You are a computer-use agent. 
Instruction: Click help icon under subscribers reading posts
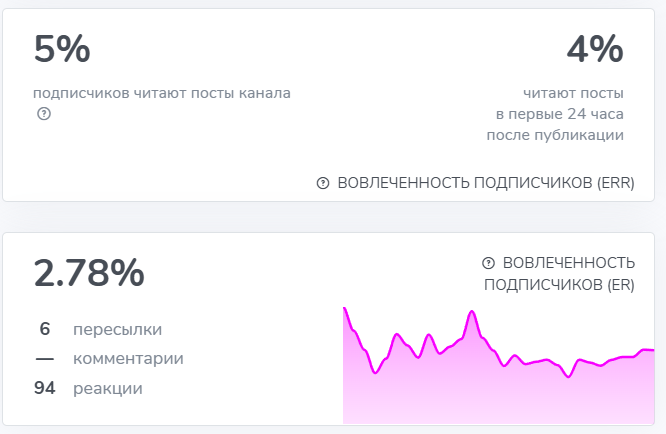click(44, 114)
